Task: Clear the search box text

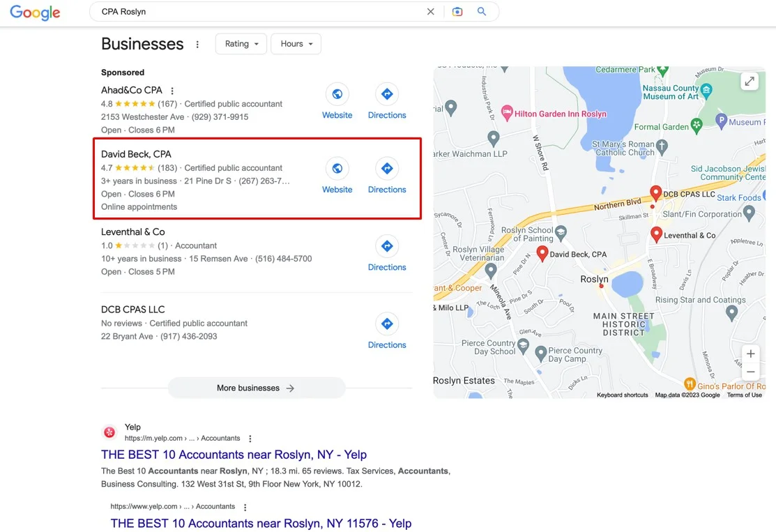Action: (x=430, y=12)
